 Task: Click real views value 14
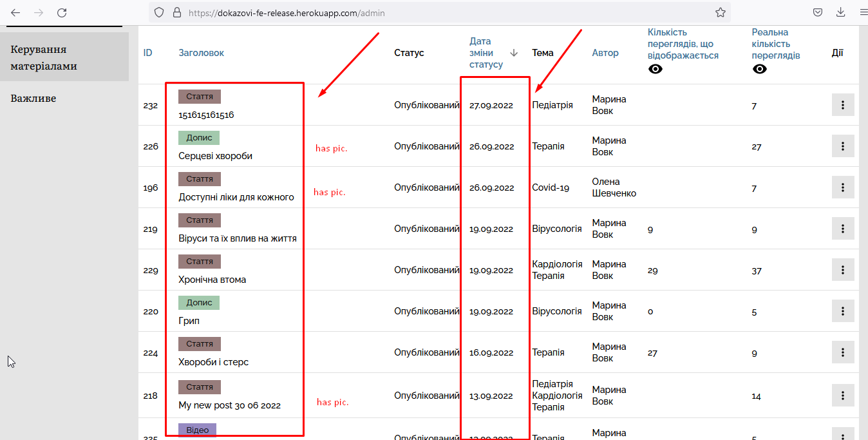[x=756, y=396]
